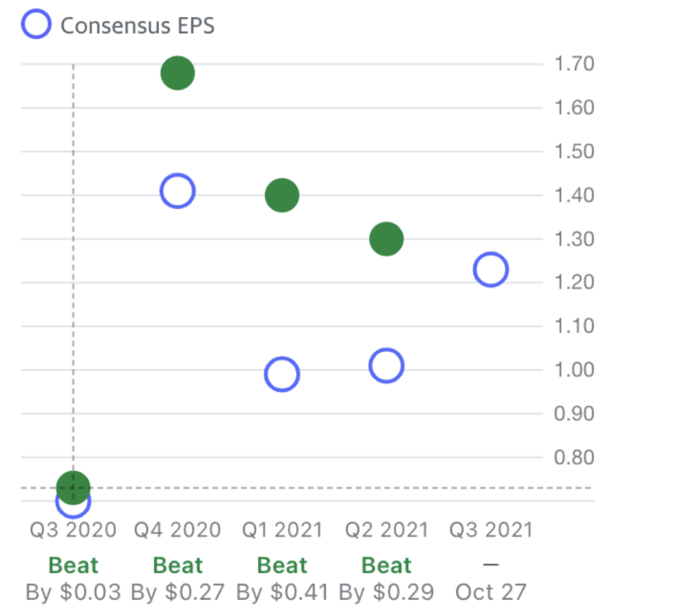Screen dimensions: 677x616
Task: Click the Consensus EPS legend circle
Action: click(36, 25)
